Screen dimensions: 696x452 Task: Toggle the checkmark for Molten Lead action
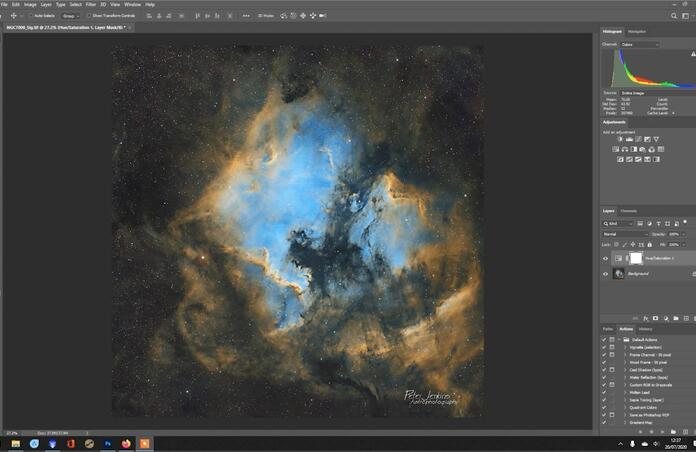[x=604, y=393]
